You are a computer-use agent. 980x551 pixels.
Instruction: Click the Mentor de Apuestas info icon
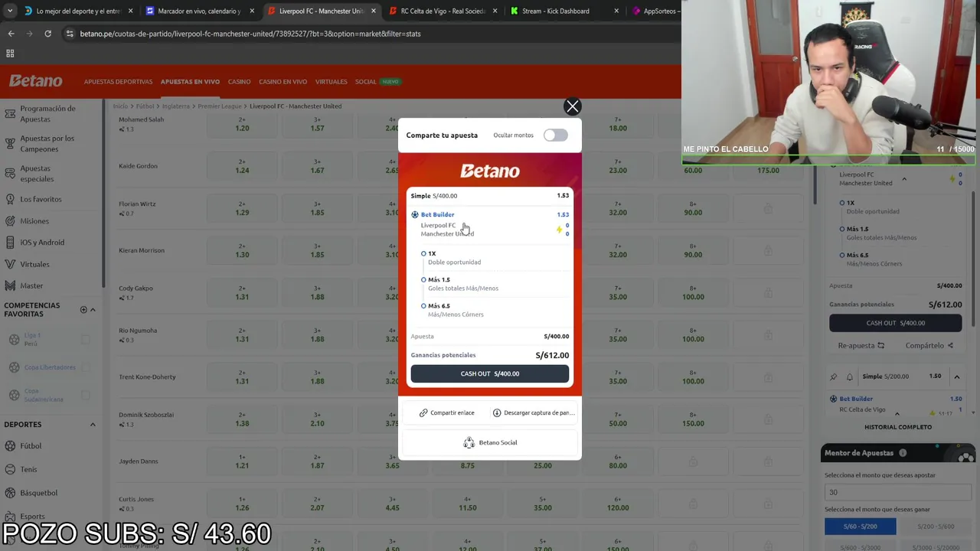[x=903, y=453]
